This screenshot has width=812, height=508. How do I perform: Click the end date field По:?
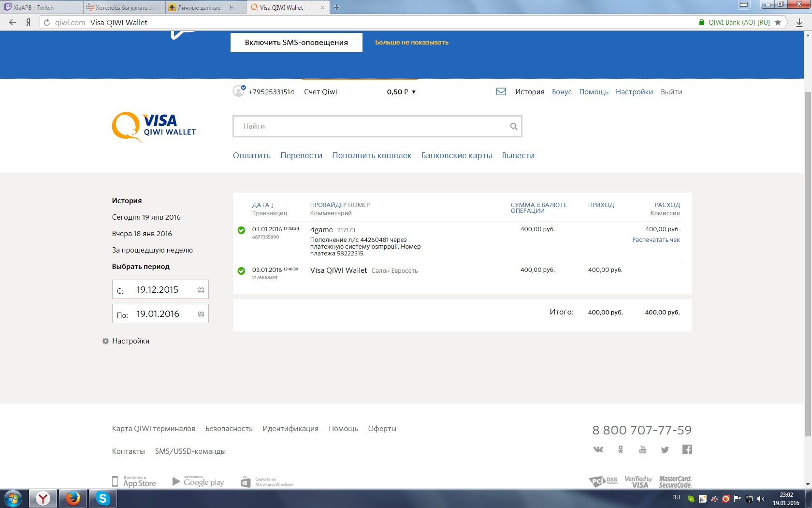pyautogui.click(x=160, y=314)
